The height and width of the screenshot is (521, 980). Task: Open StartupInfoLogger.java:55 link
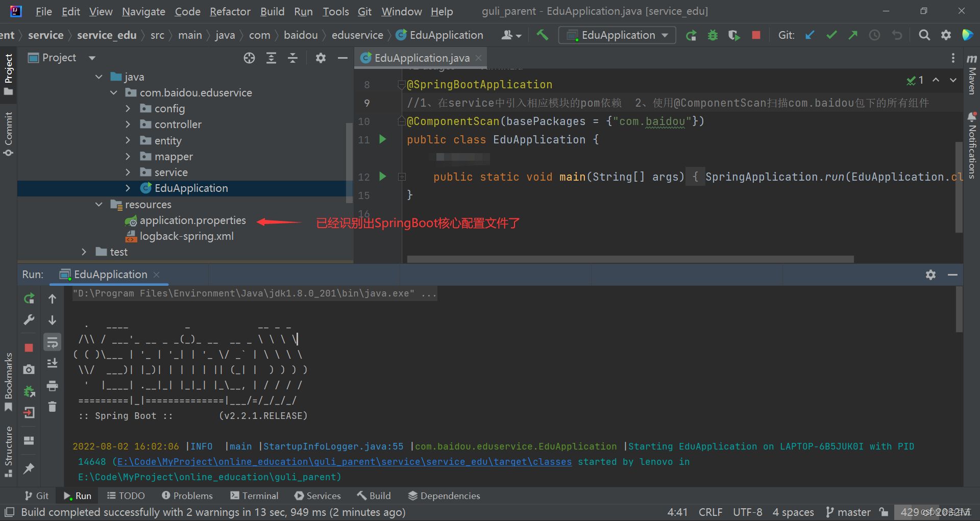(x=333, y=446)
